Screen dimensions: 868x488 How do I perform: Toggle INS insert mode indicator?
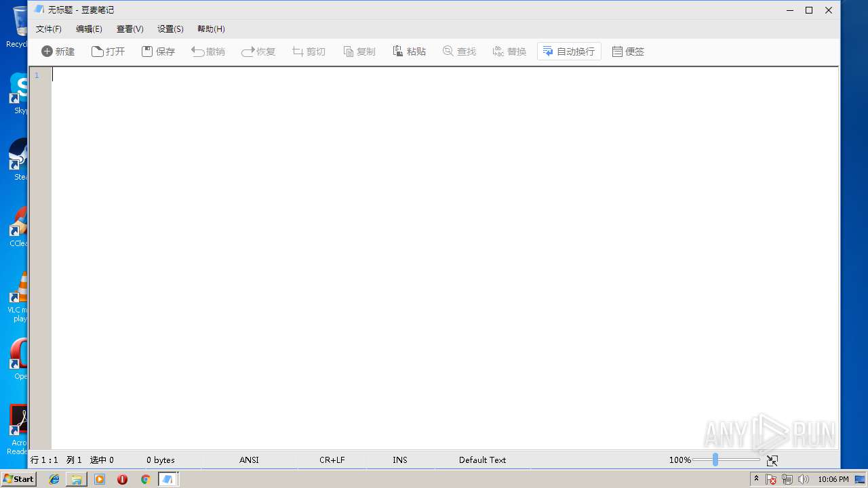pyautogui.click(x=400, y=460)
